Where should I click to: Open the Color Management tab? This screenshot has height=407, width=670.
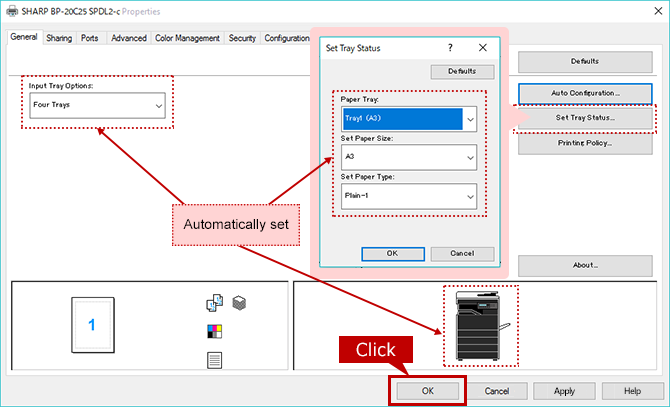click(x=187, y=38)
